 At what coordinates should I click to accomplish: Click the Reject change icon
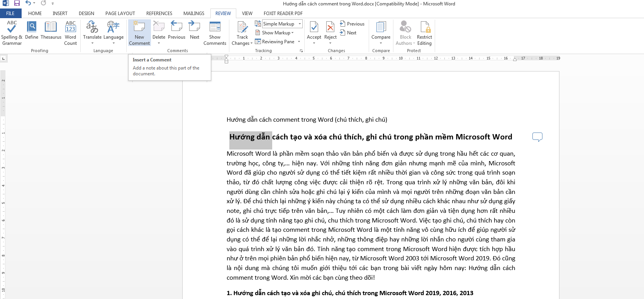click(x=330, y=28)
